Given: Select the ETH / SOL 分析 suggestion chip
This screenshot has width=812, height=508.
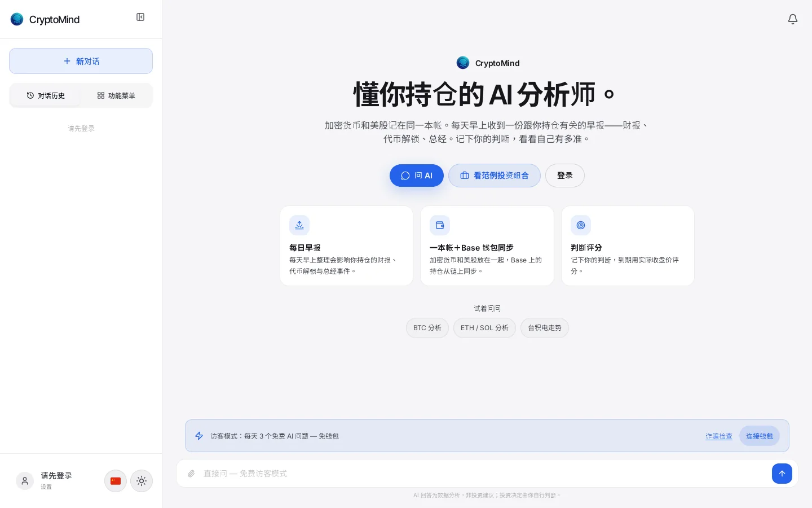Looking at the screenshot, I should pos(484,328).
